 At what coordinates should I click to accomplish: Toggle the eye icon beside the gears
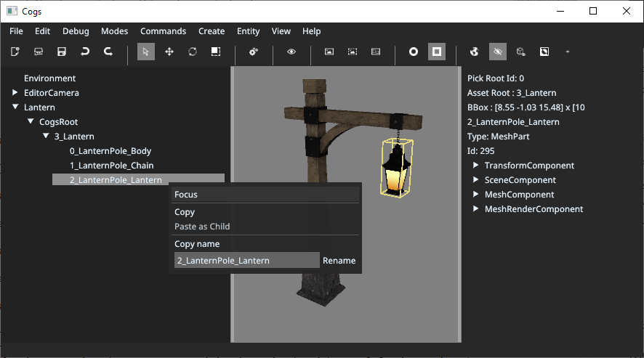[x=291, y=52]
